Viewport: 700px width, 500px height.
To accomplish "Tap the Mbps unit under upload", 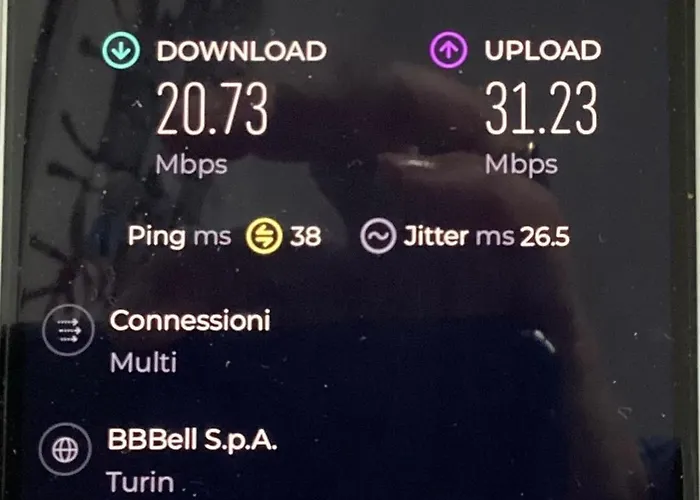I will point(521,165).
